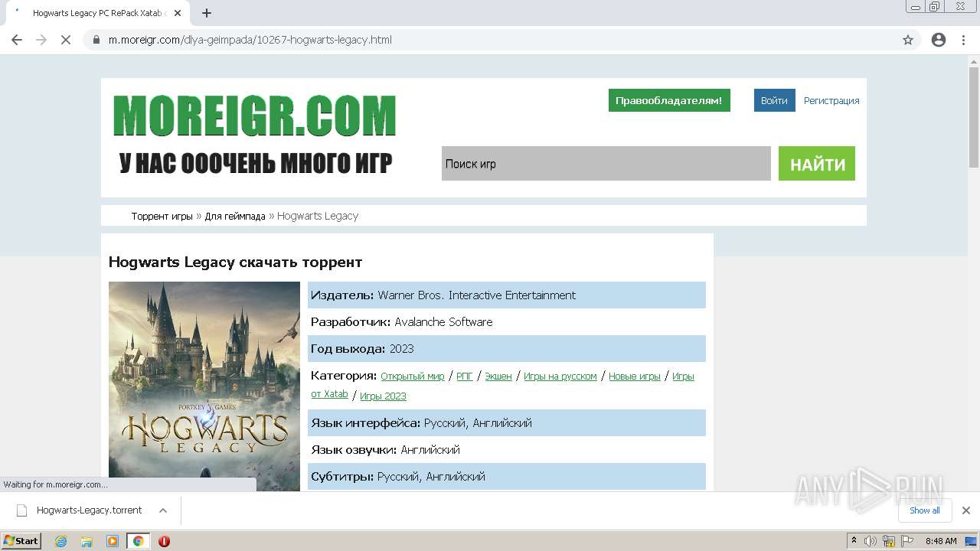The image size is (980, 551).
Task: Click the Chrome taskbar icon
Action: pos(138,541)
